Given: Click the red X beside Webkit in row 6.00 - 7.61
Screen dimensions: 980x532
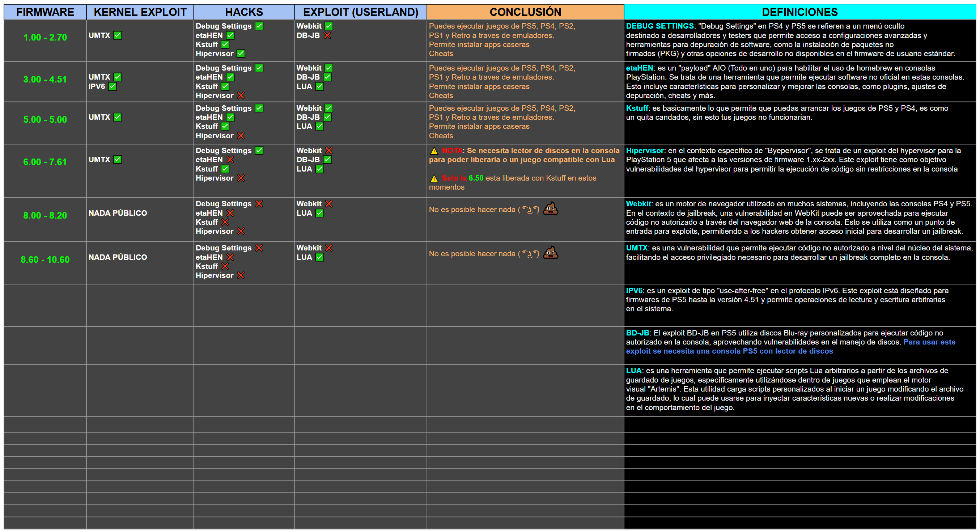Looking at the screenshot, I should (x=329, y=151).
